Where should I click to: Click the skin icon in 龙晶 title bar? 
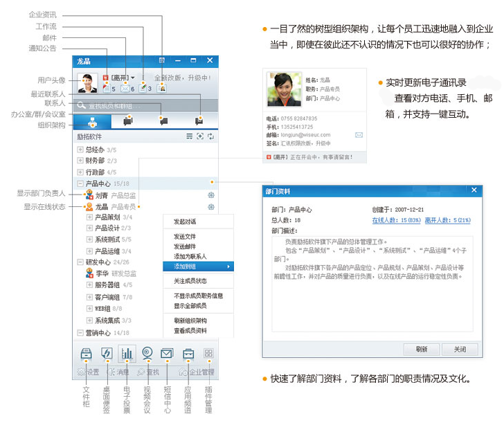click(162, 60)
